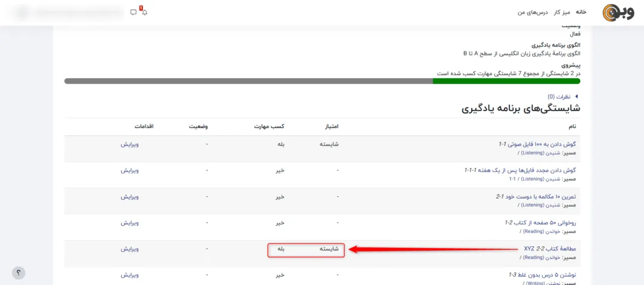Open competency روخوانی ۵۰ صفحه از کتاب

pos(540,223)
